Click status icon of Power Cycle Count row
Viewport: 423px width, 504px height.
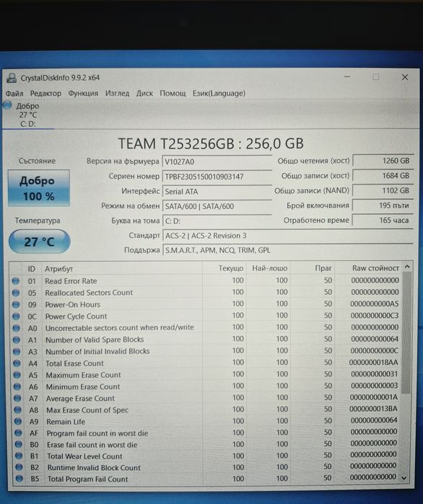click(x=16, y=317)
